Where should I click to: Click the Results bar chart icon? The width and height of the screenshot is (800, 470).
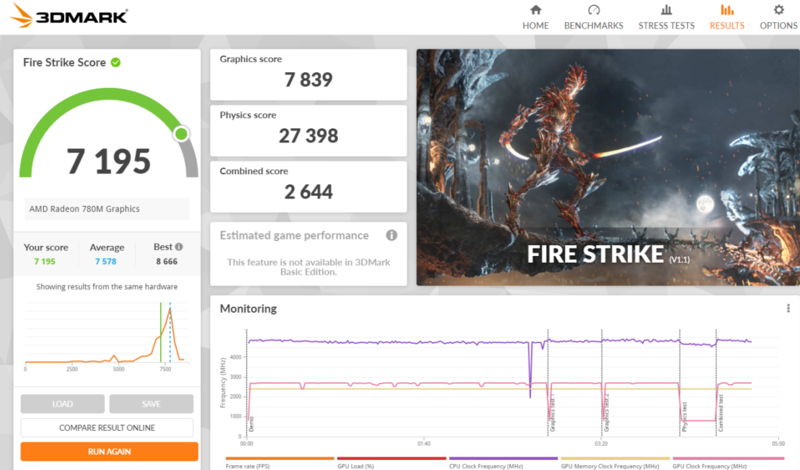[727, 10]
